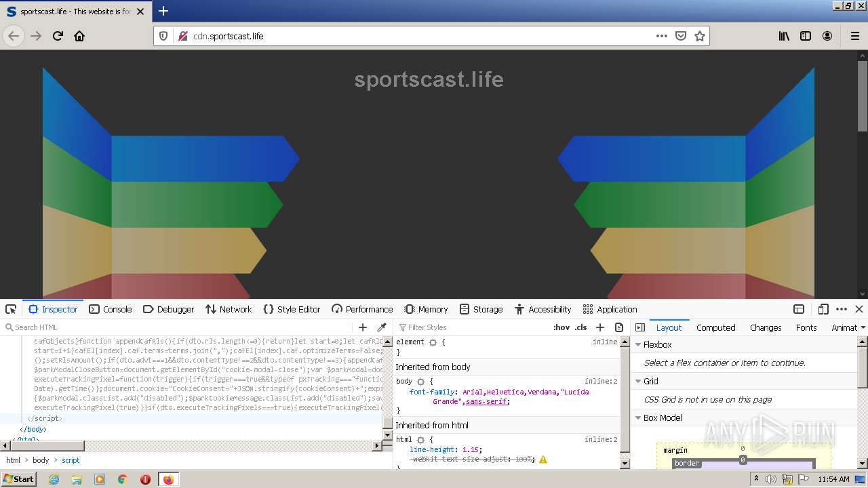Click the line-height 1.15 value
Viewport: 868px width, 488px height.
tap(471, 449)
